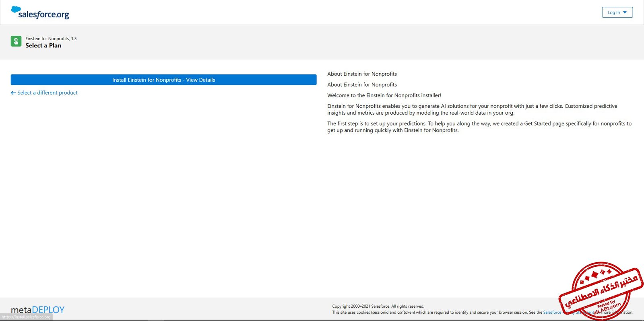
Task: Click the salesforce.org wordmark text
Action: tap(43, 15)
